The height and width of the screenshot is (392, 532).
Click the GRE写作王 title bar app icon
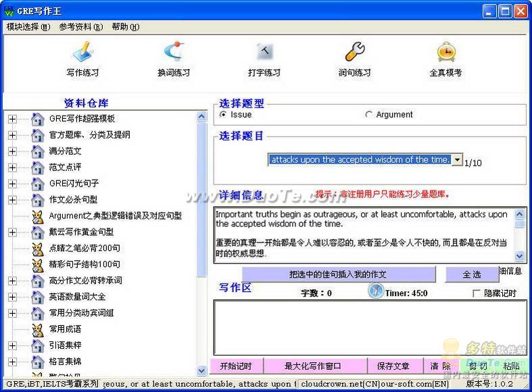[x=9, y=11]
